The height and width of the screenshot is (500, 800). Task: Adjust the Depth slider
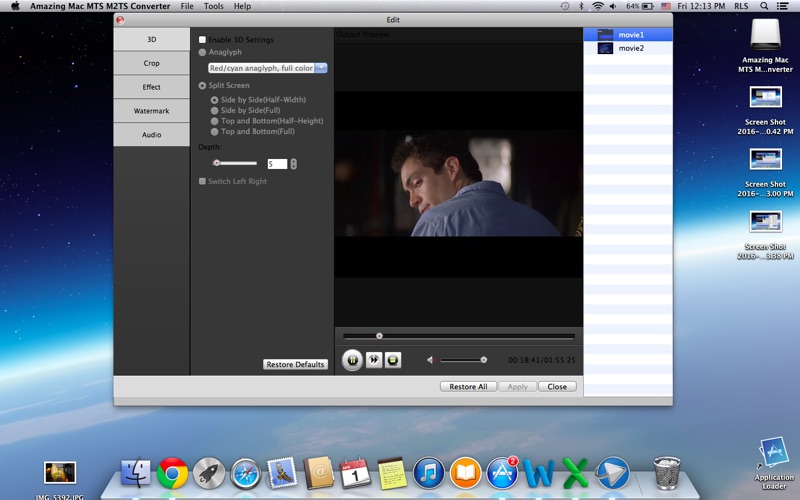coord(235,163)
